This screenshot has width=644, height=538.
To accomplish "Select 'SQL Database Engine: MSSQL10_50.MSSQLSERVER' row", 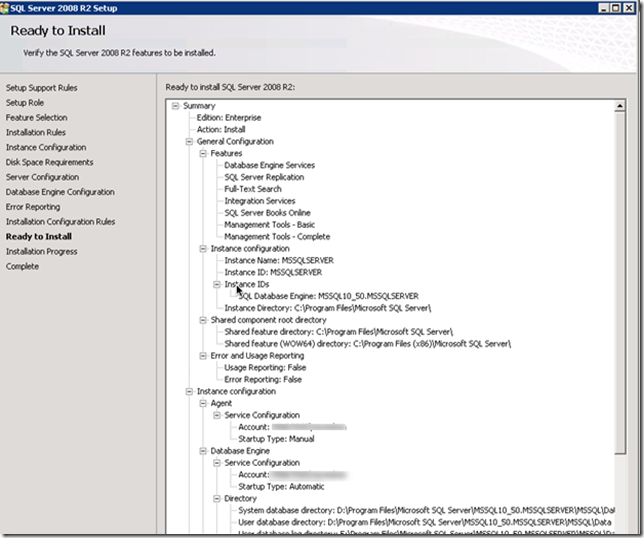I will click(329, 297).
